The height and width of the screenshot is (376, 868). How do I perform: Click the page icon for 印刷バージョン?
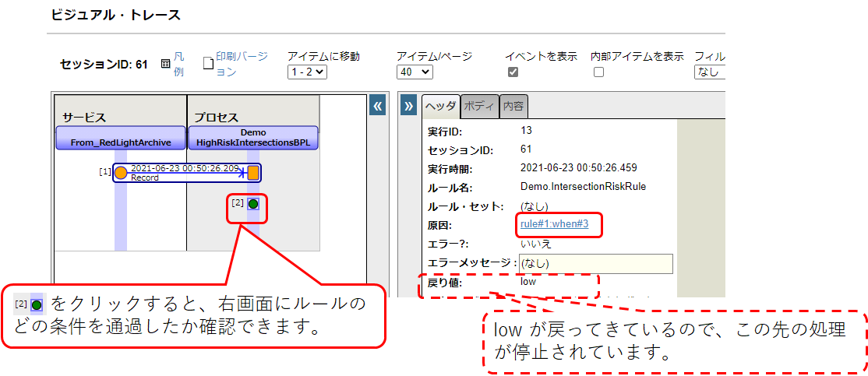208,64
